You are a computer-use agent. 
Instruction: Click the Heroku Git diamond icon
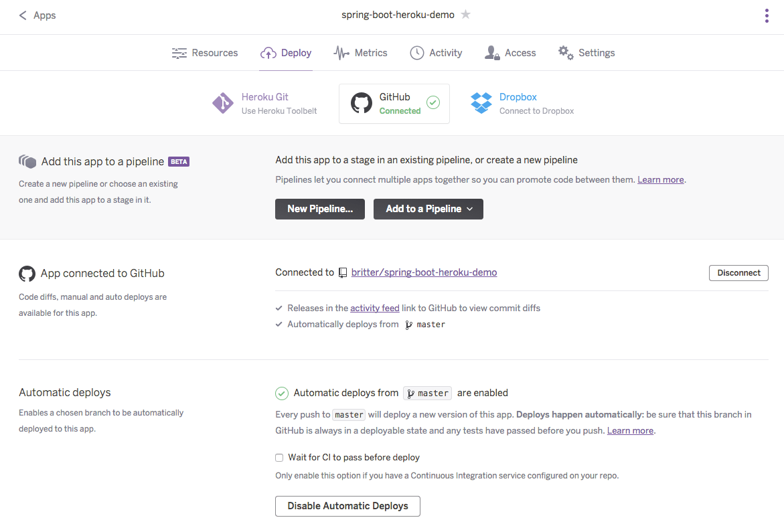click(223, 103)
